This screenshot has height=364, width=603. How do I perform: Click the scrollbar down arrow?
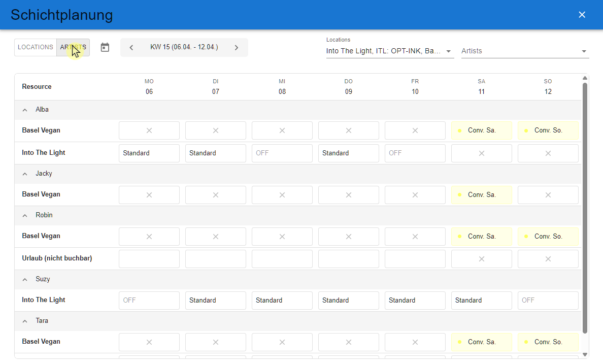point(585,355)
